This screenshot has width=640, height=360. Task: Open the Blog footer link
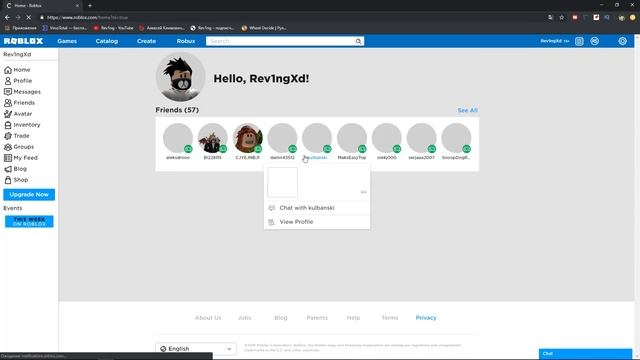click(x=281, y=318)
